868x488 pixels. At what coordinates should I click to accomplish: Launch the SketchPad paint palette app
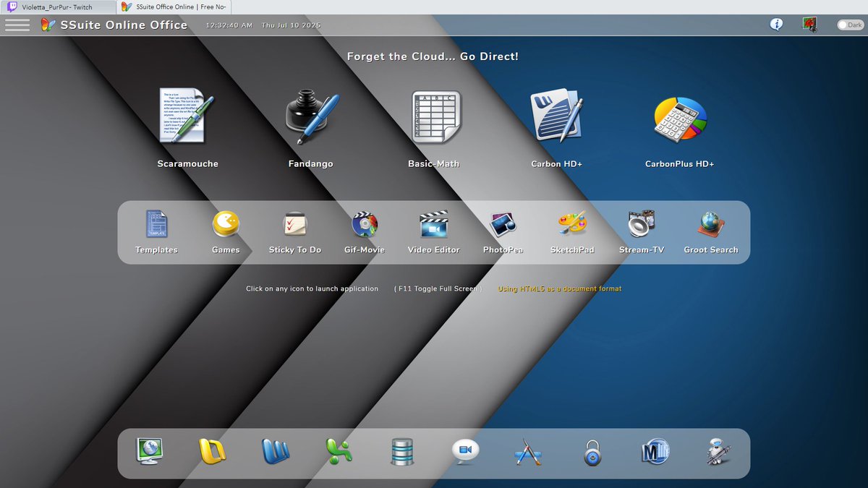coord(572,223)
